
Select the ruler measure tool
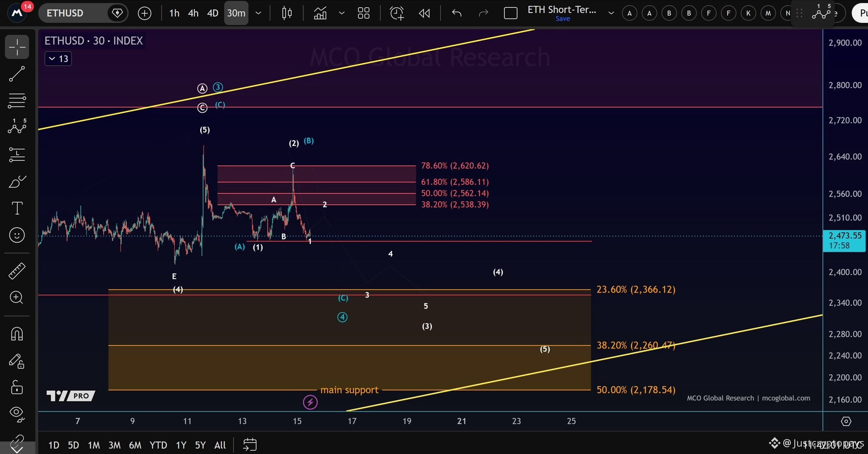17,271
